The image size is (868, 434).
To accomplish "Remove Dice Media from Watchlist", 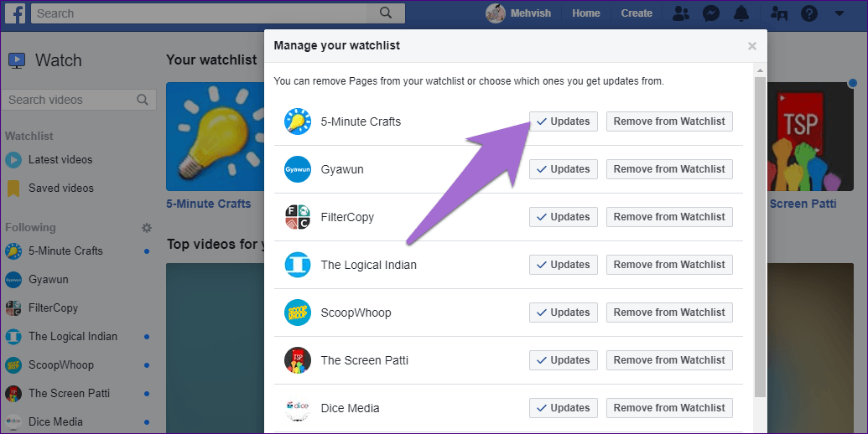I will click(669, 408).
